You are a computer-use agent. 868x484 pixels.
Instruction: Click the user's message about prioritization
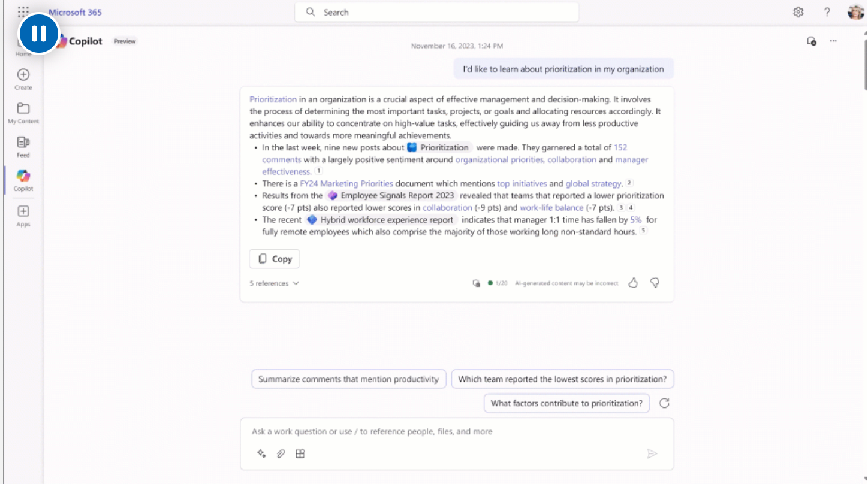point(563,69)
